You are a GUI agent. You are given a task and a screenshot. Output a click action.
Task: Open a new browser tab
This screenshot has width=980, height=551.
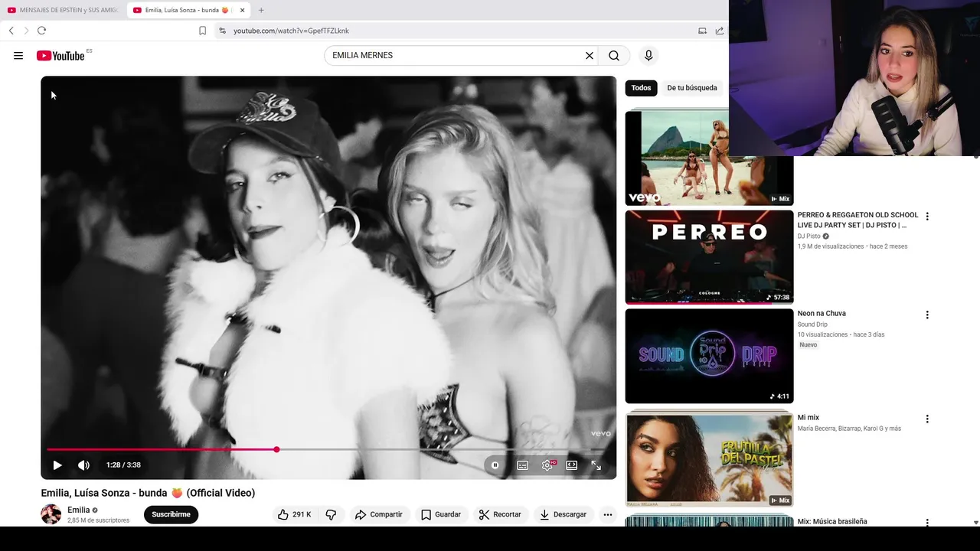(261, 10)
